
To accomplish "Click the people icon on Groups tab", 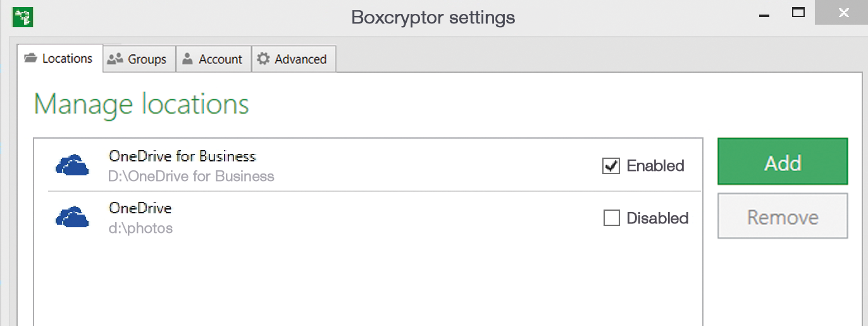I will tap(115, 59).
